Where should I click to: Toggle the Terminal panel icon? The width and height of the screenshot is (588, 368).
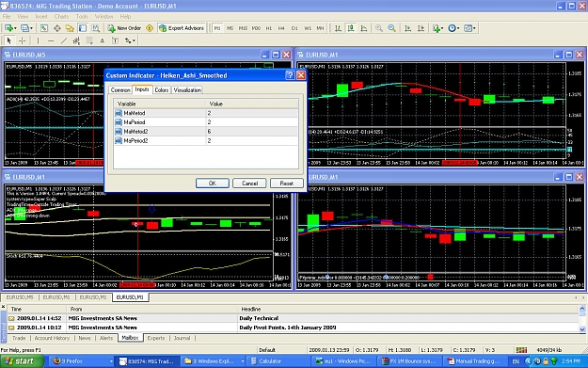[83, 28]
